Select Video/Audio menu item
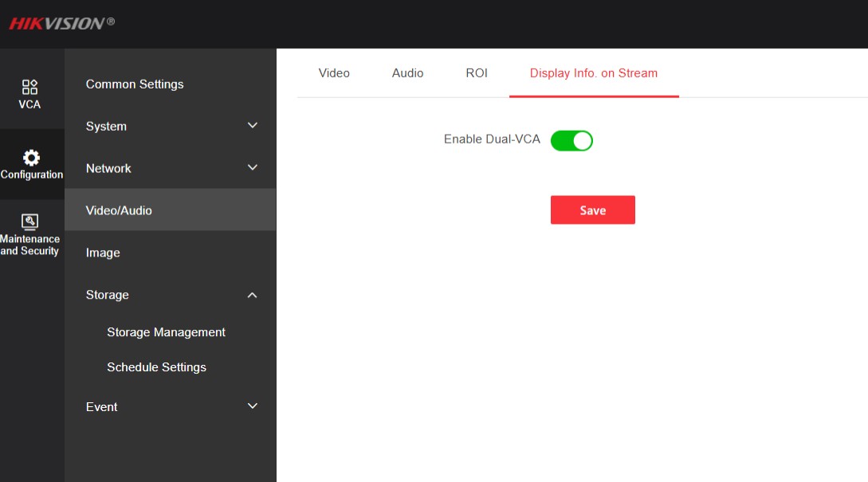This screenshot has height=482, width=868. 119,210
